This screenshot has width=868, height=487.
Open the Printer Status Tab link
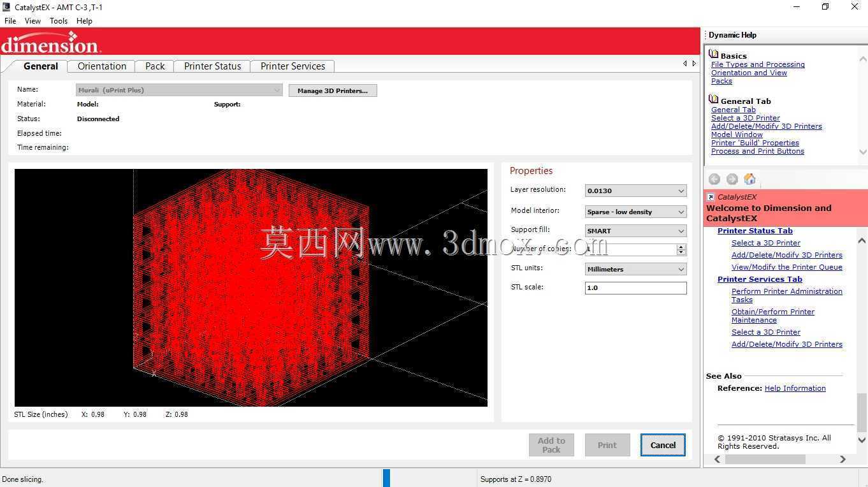(755, 231)
